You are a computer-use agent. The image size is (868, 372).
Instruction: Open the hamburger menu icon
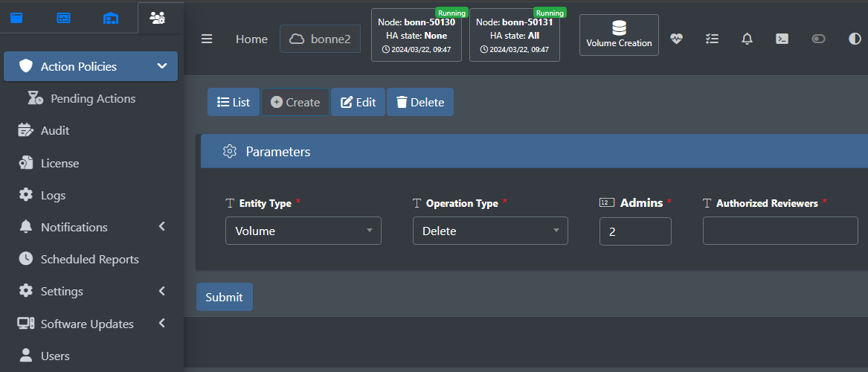(x=207, y=39)
